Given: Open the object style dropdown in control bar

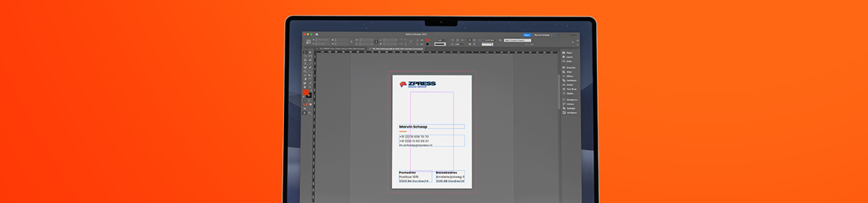Looking at the screenshot, I should pos(518,40).
